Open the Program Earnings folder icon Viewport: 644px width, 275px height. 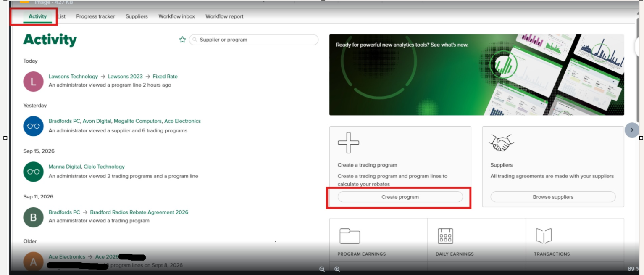click(350, 236)
